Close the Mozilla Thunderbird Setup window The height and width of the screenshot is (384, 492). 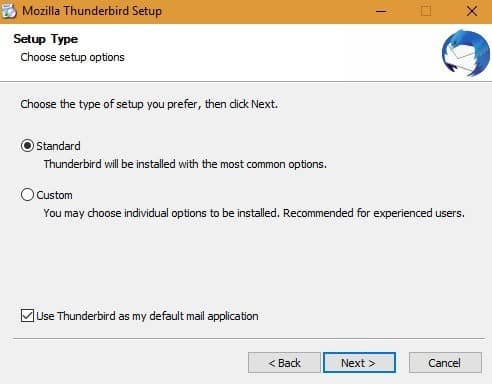471,11
